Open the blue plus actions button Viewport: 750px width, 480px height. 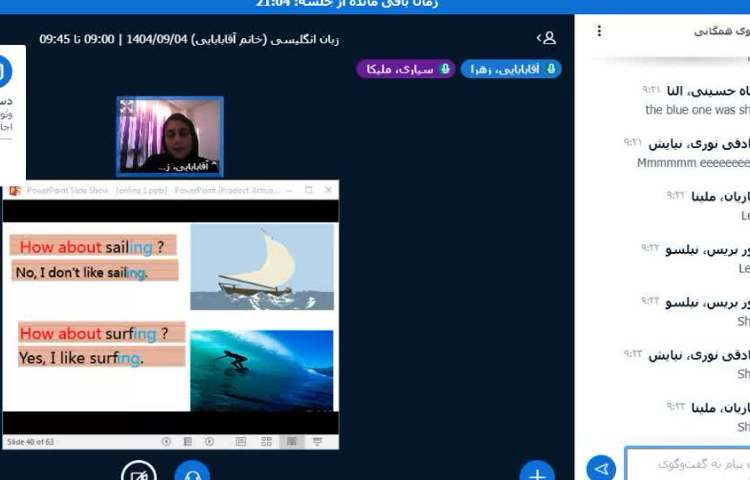click(537, 471)
